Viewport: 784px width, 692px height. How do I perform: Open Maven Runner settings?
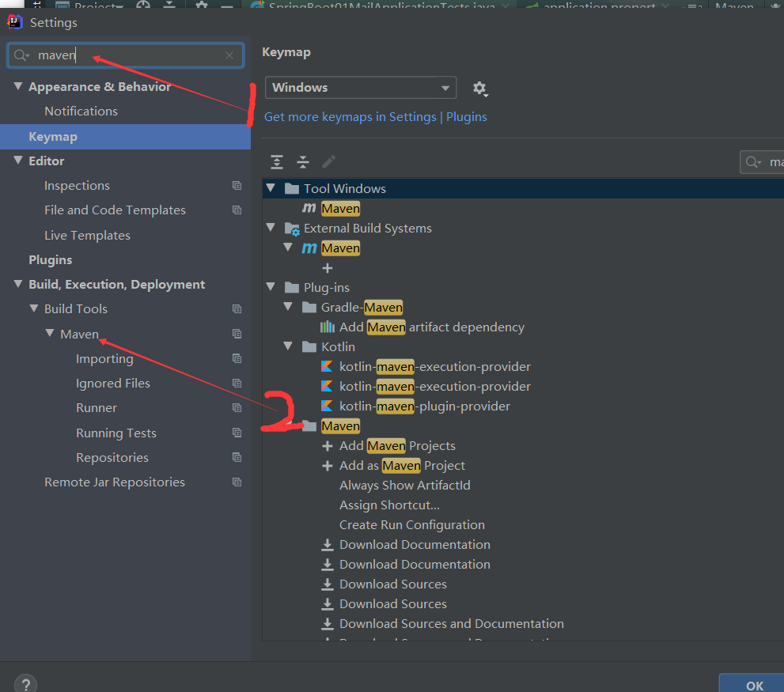[97, 407]
